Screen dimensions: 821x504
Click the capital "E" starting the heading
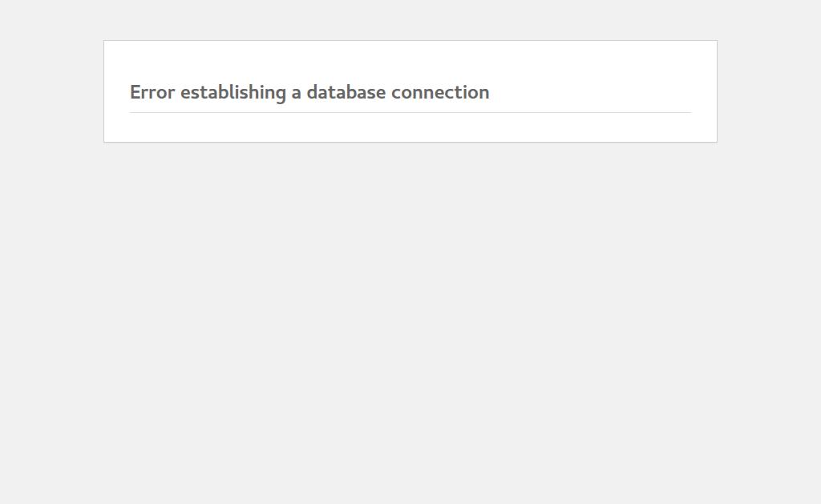click(x=135, y=92)
